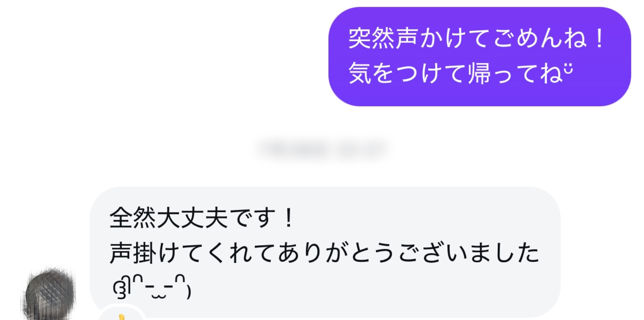Tap the exclamation mark after です
Image resolution: width=644 pixels, height=320 pixels.
tap(289, 217)
